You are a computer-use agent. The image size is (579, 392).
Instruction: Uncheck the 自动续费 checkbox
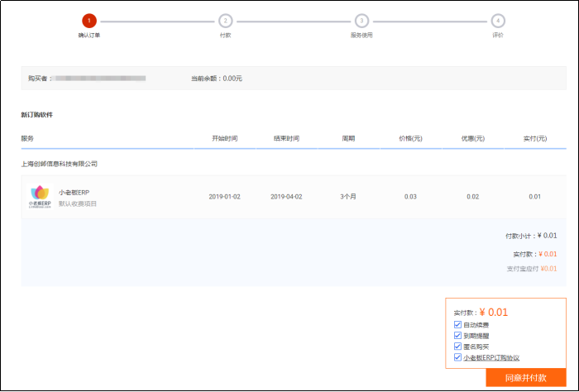point(458,325)
